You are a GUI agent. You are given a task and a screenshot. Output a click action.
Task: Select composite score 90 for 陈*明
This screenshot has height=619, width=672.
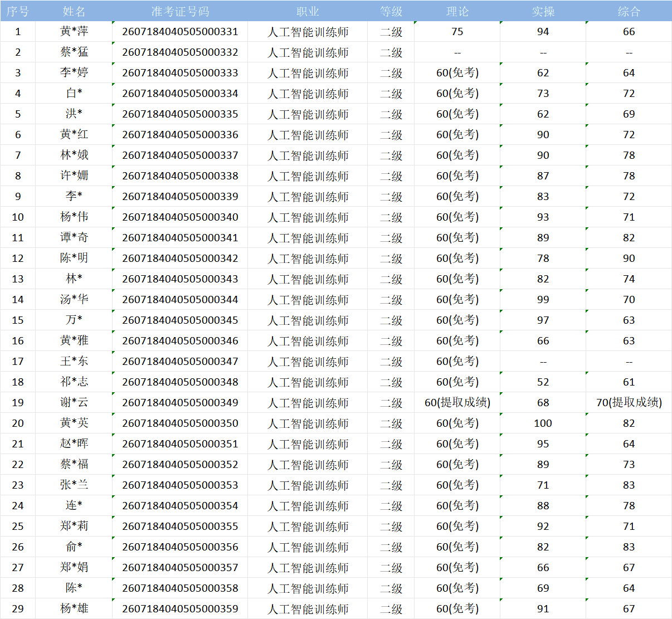click(629, 258)
